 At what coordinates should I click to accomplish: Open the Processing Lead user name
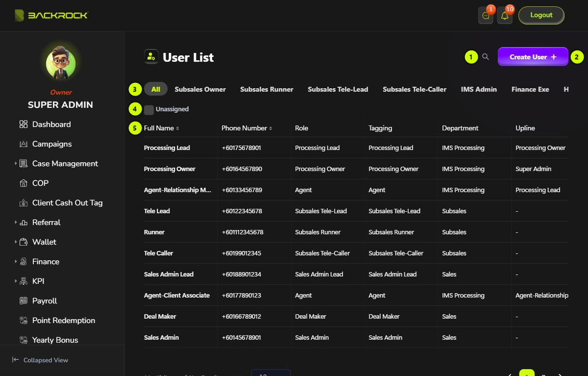(x=167, y=148)
